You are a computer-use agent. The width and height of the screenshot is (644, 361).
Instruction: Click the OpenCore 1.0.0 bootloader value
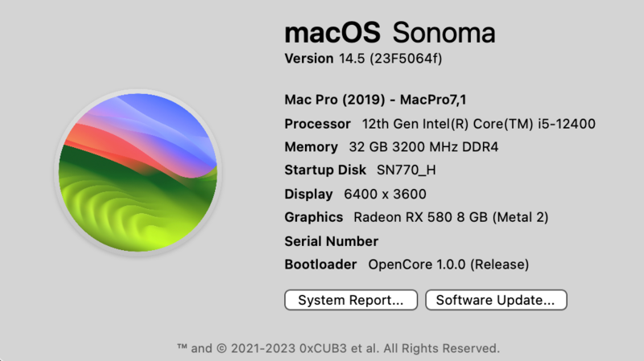(448, 264)
